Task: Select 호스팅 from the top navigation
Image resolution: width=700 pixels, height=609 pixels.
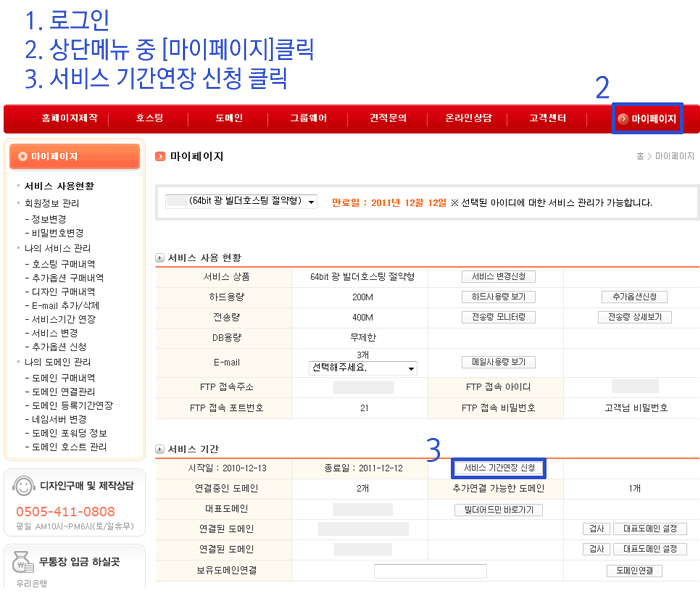Action: (x=149, y=118)
